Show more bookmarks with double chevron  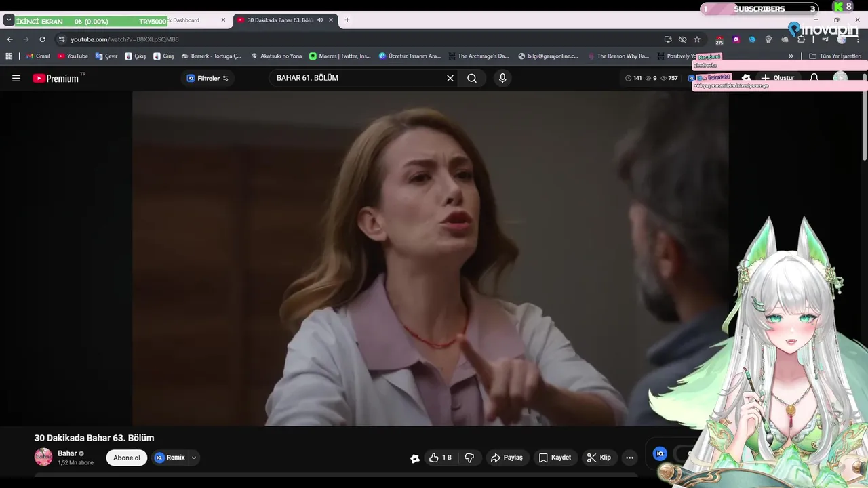point(791,56)
